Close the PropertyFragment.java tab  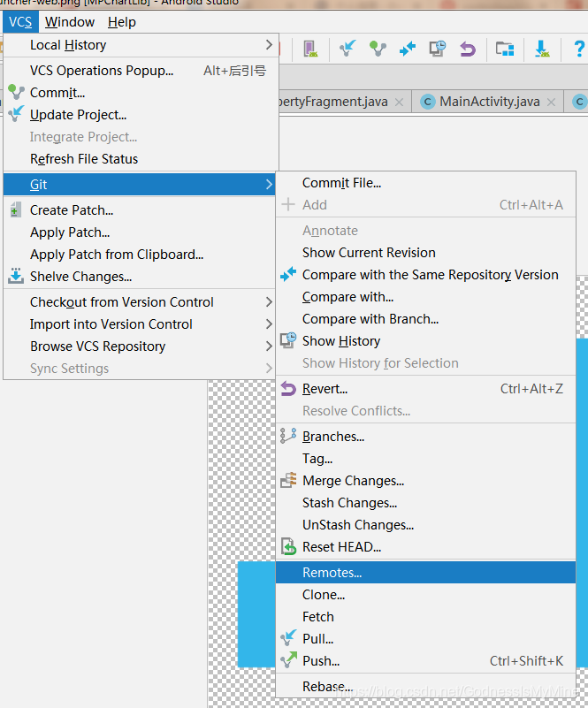(x=399, y=102)
